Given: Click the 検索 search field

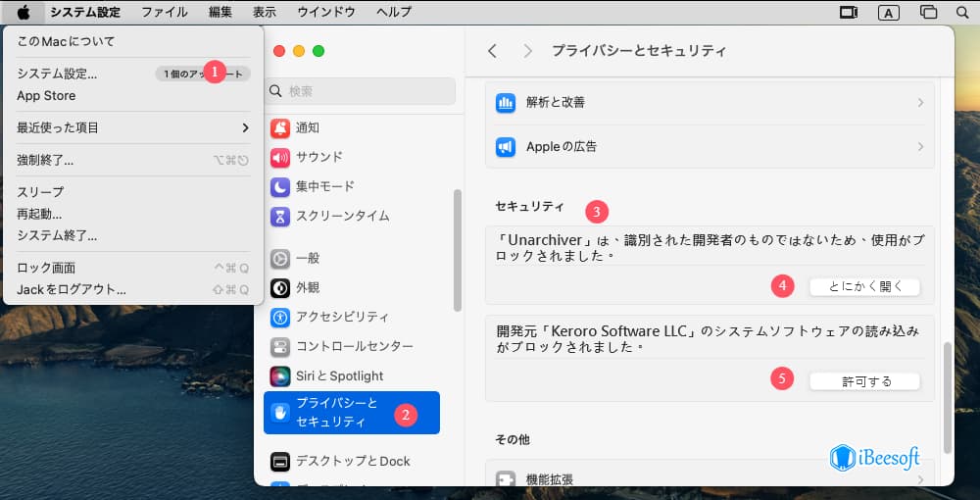Looking at the screenshot, I should click(360, 91).
